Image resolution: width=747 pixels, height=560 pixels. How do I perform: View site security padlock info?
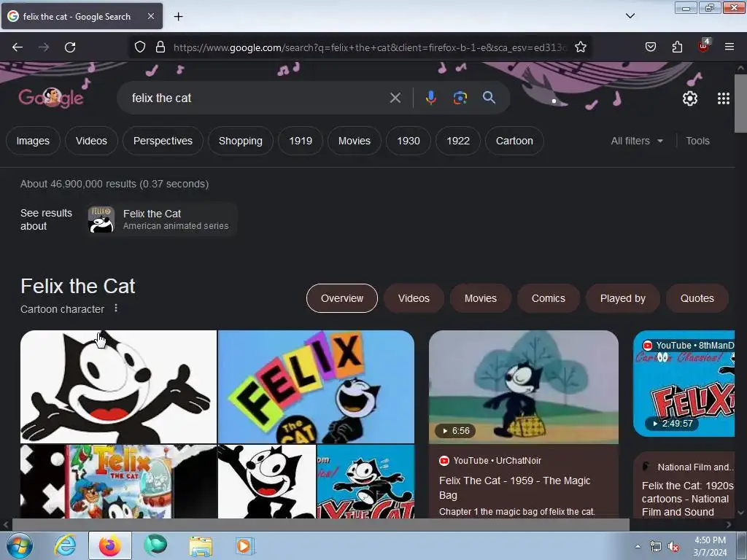[x=160, y=47]
